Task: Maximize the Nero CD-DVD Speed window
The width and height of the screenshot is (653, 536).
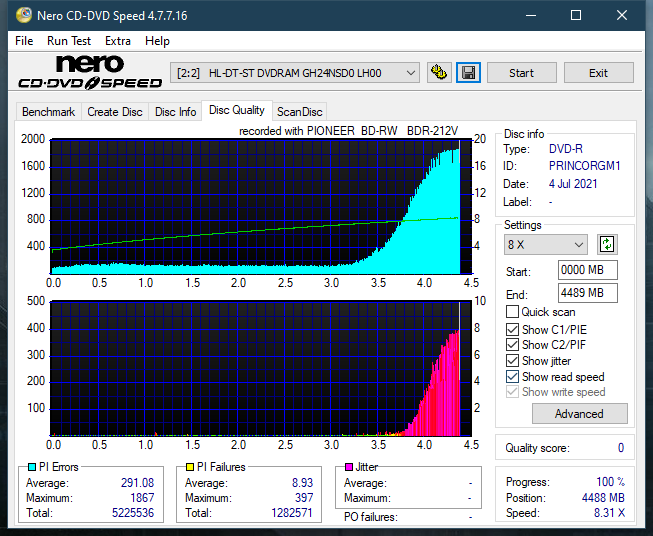Action: tap(576, 15)
